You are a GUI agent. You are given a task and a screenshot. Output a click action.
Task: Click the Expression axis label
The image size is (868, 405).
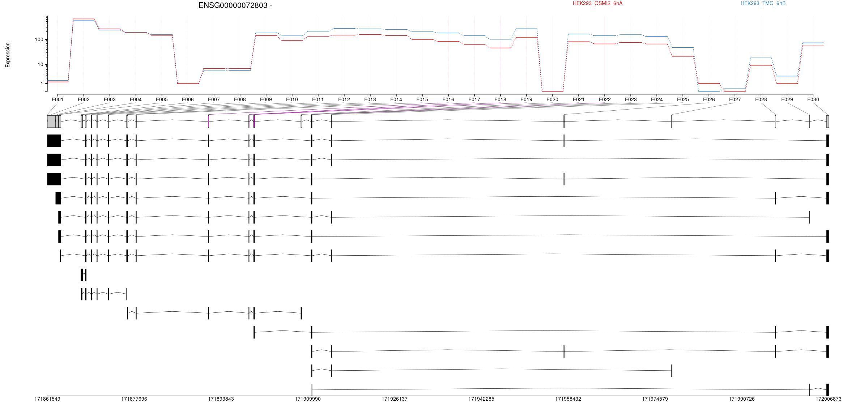8,55
